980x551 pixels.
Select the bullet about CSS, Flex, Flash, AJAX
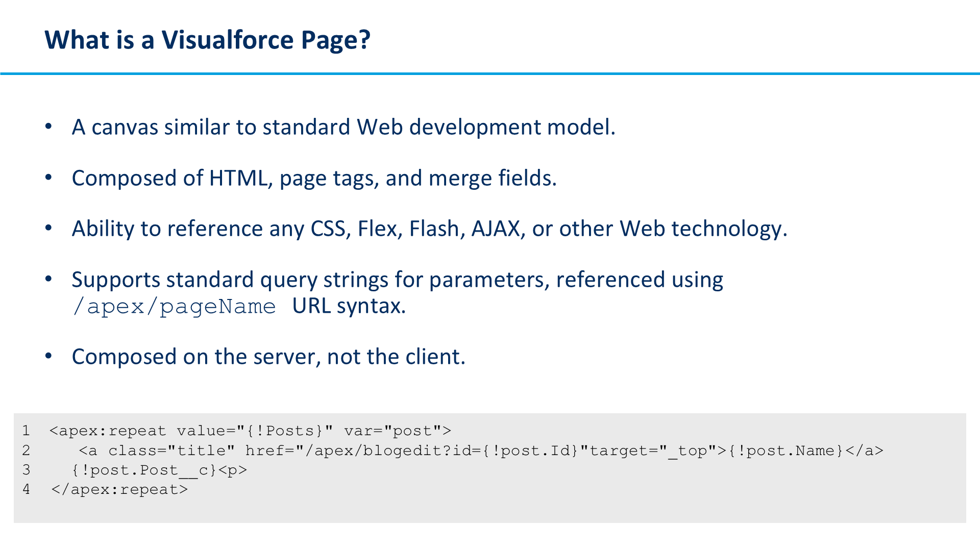pyautogui.click(x=429, y=229)
